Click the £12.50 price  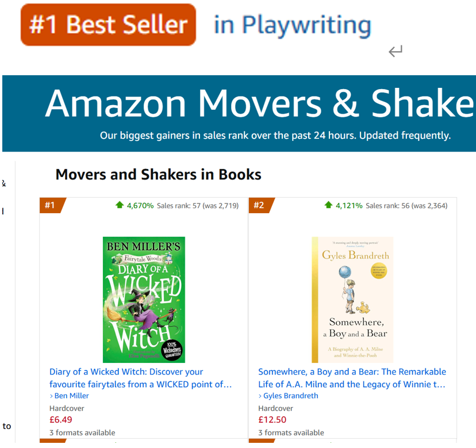coord(272,420)
